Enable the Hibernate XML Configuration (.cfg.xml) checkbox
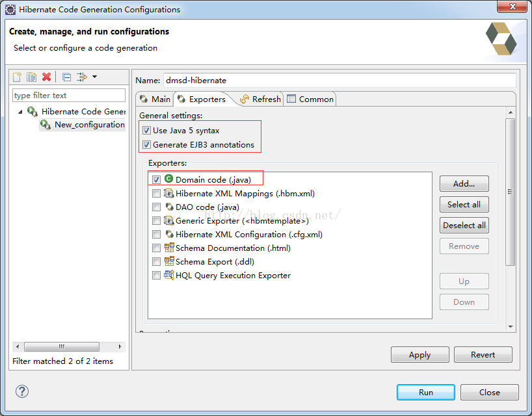Screen dimensions: 532x416 coord(156,234)
